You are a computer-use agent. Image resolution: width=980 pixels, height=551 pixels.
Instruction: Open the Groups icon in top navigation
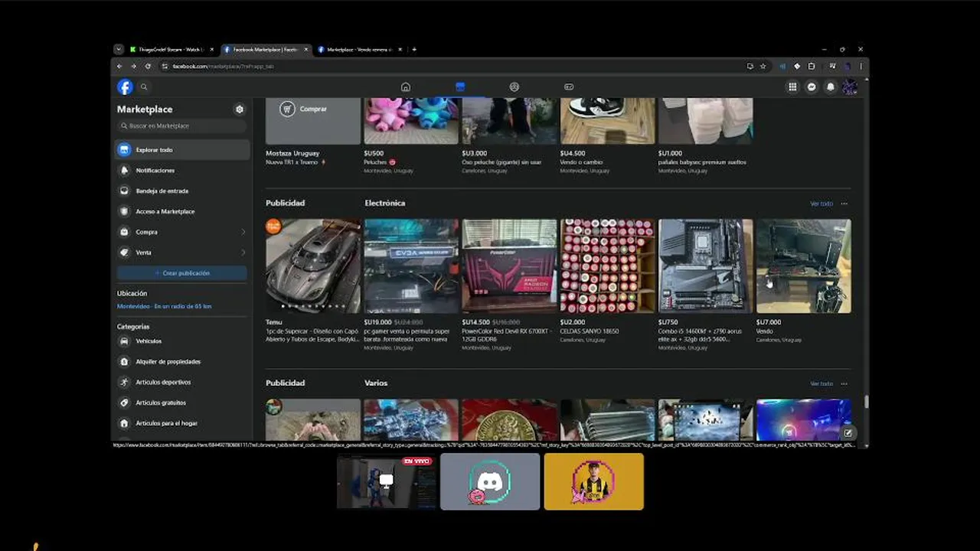(x=514, y=87)
